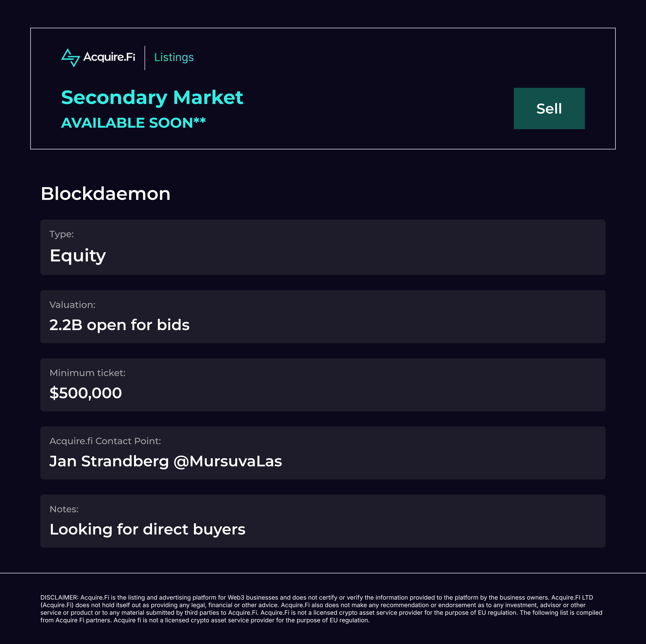
Task: Click the Minimum ticket label
Action: click(x=87, y=373)
